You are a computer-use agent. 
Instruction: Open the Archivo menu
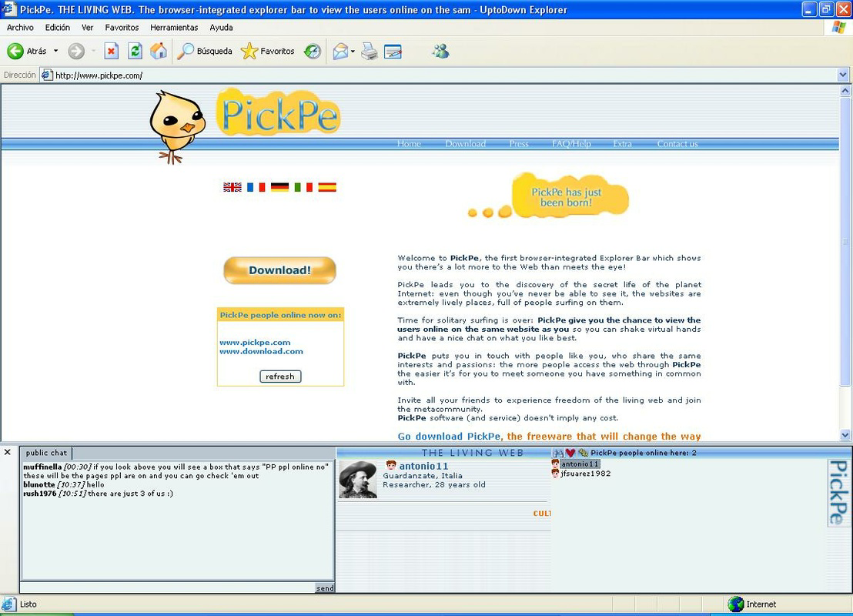click(x=20, y=27)
